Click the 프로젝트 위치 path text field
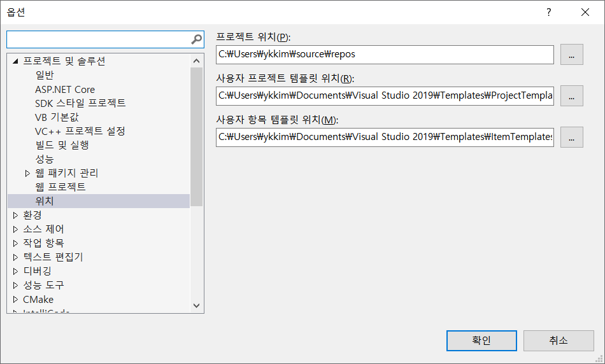The image size is (605, 364). [x=385, y=55]
